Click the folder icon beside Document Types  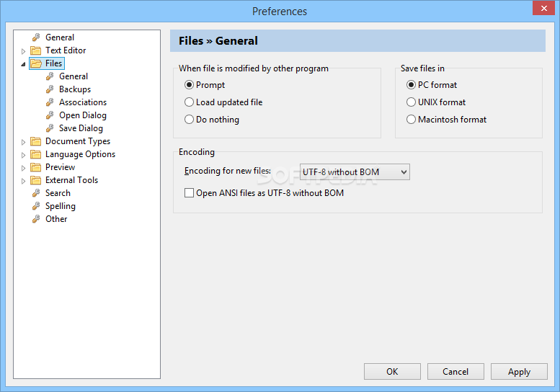[36, 141]
